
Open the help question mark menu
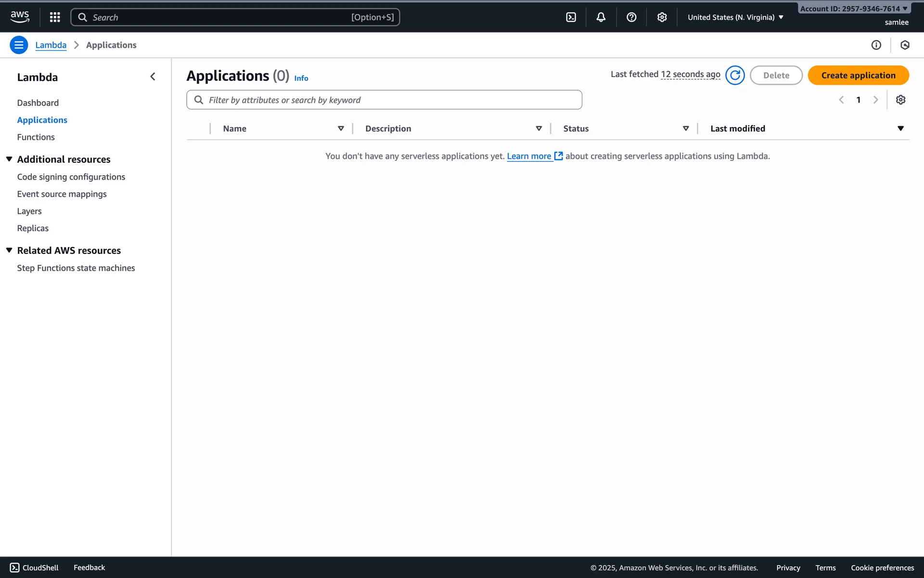(631, 17)
